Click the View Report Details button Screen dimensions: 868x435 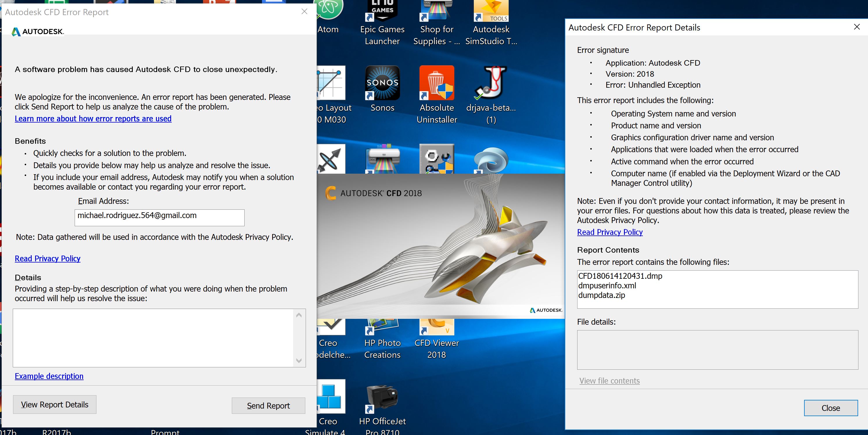pos(55,405)
